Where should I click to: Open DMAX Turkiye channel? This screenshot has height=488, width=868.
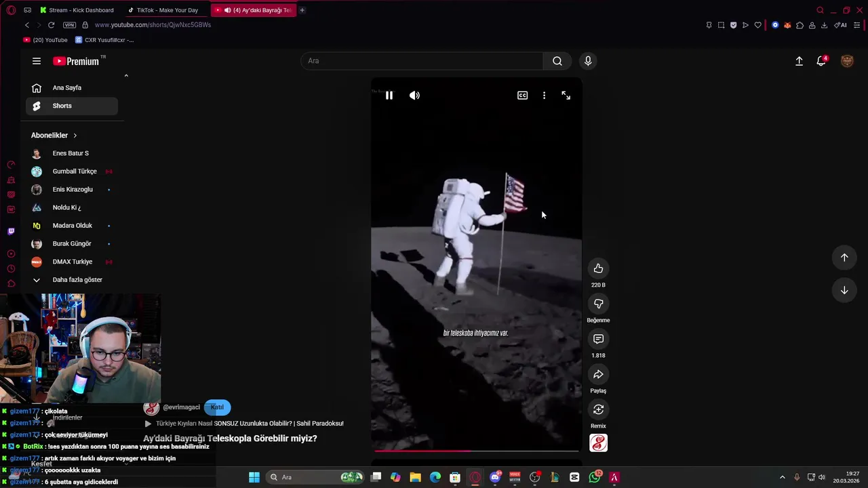(x=72, y=262)
